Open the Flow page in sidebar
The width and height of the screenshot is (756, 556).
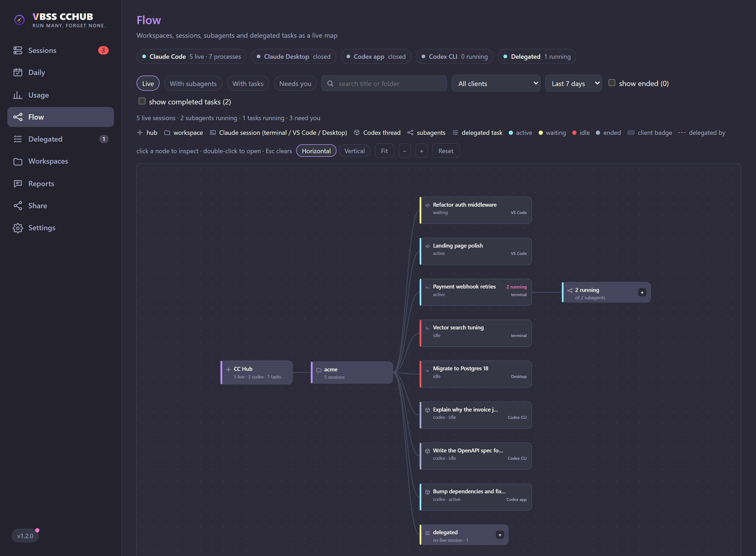[x=61, y=117]
